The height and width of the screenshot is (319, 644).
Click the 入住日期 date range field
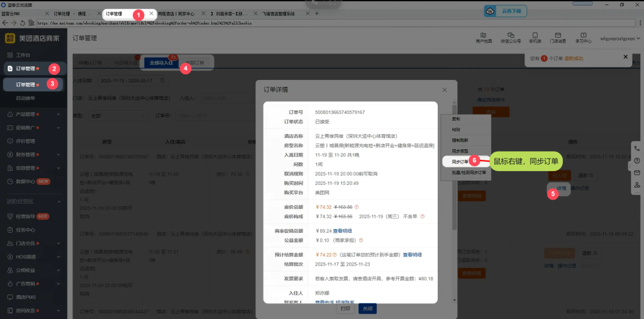[x=126, y=81]
